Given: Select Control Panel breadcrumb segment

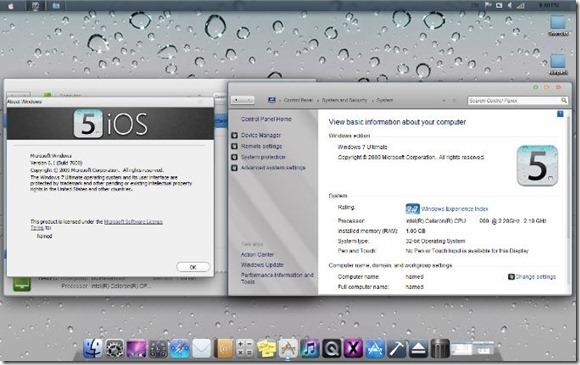Looking at the screenshot, I should click(298, 100).
